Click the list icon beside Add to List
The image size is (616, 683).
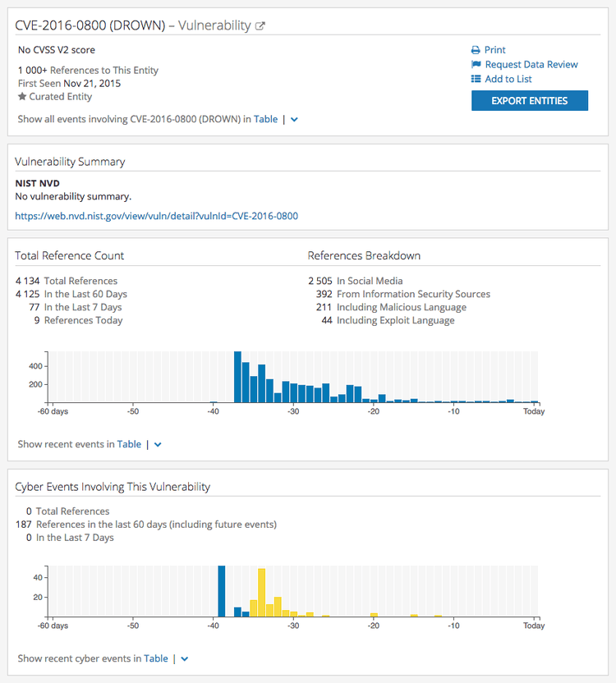(x=476, y=80)
